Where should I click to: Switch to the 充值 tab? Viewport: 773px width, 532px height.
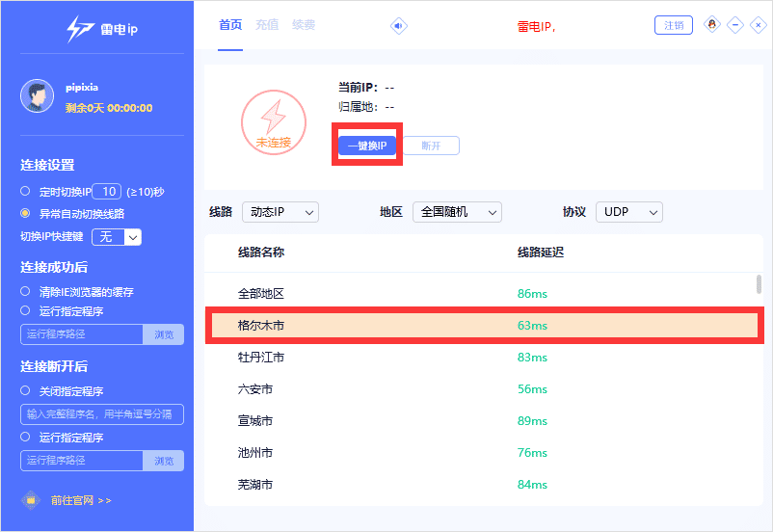point(267,25)
